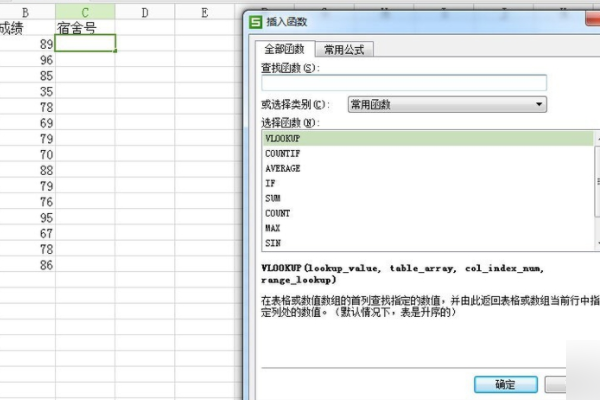The image size is (600, 400).
Task: Click the cell with score 76
Action: 27,201
